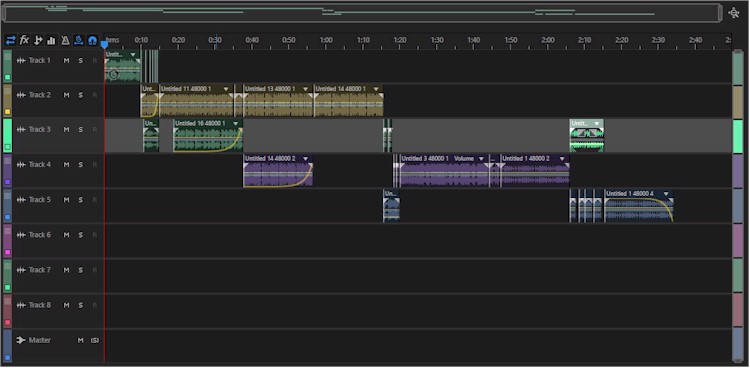Viewport: 750px width, 368px height.
Task: Open dropdown arrow on Untitled 11 48000 1 clip
Action: tap(226, 89)
